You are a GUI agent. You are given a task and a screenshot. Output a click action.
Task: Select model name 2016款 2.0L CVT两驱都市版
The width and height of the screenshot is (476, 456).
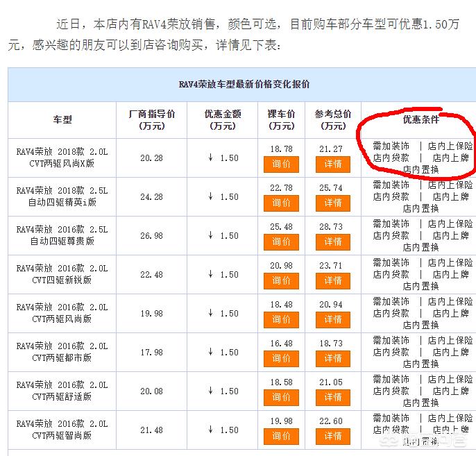click(x=62, y=352)
